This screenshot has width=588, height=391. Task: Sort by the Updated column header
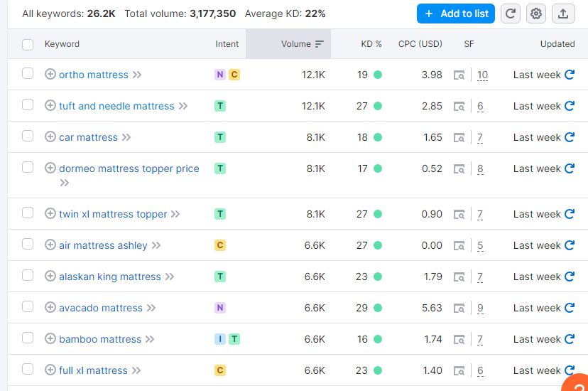point(557,44)
